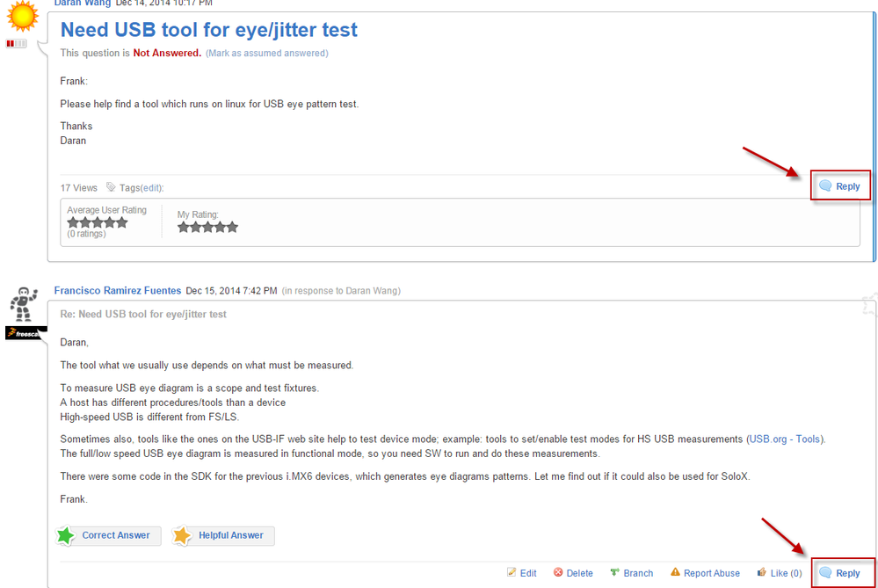
Task: Click the green star Correct Answer icon
Action: (65, 535)
